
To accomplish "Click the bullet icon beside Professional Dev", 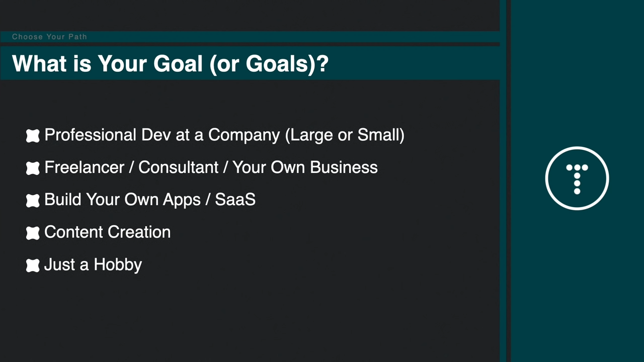I will click(33, 136).
